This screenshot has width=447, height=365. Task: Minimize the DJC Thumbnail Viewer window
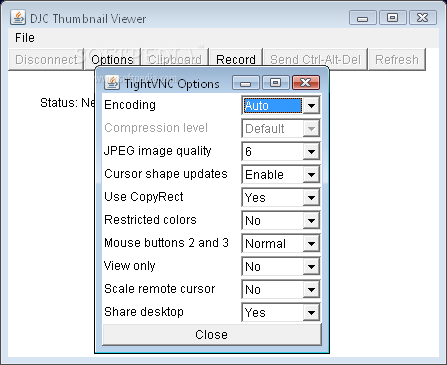[363, 18]
